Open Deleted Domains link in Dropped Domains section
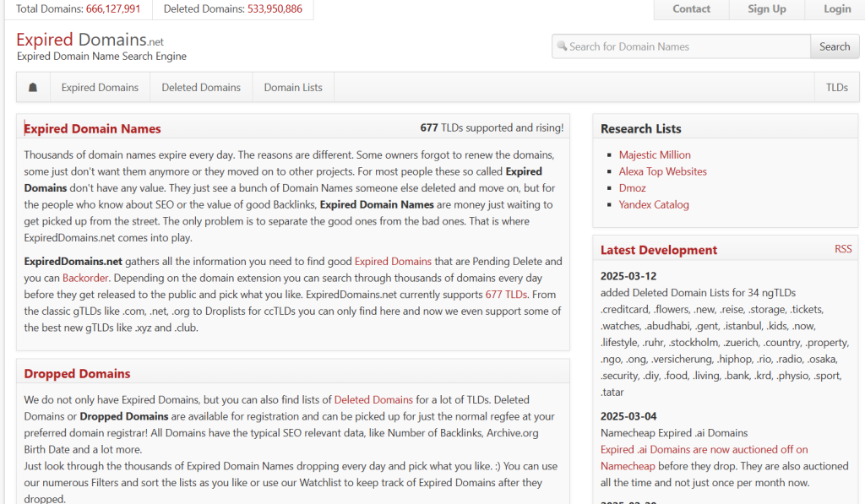The height and width of the screenshot is (504, 865). pos(373,399)
